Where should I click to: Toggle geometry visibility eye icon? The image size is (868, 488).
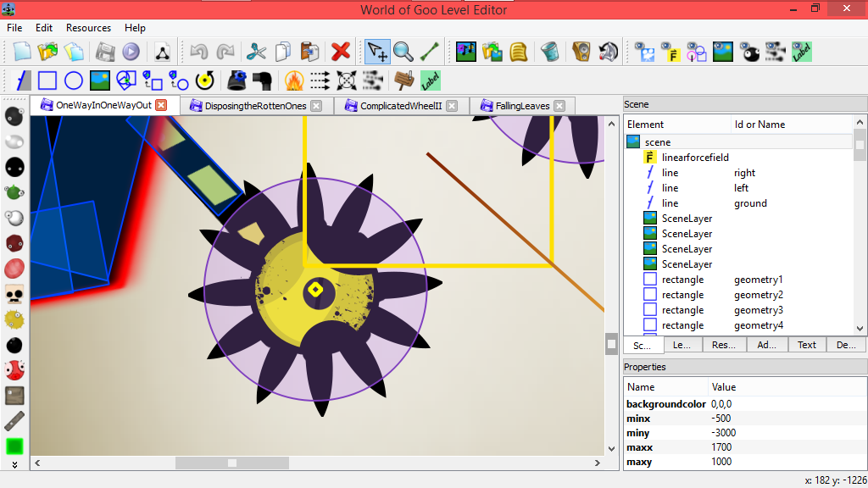pos(697,52)
